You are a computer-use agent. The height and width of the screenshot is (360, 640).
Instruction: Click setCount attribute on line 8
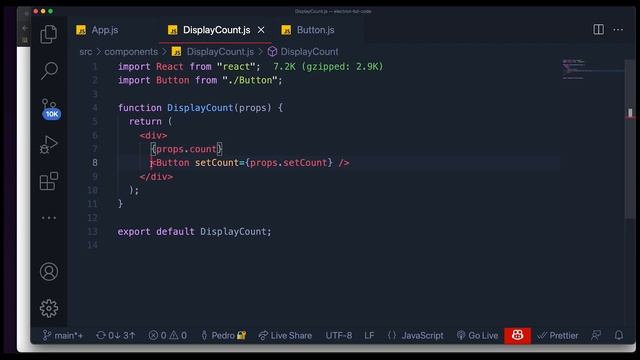point(216,162)
